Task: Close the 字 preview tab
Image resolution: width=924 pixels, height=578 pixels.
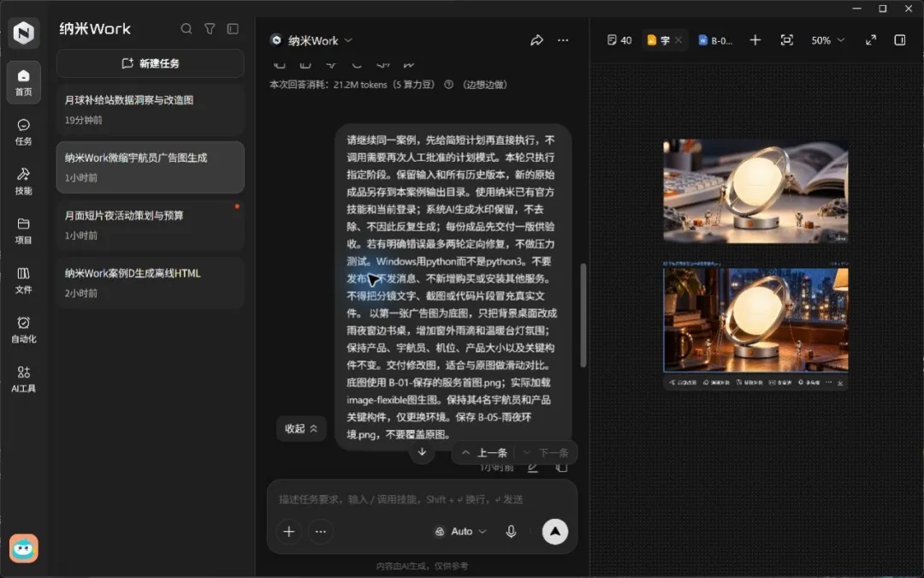Action: 678,40
